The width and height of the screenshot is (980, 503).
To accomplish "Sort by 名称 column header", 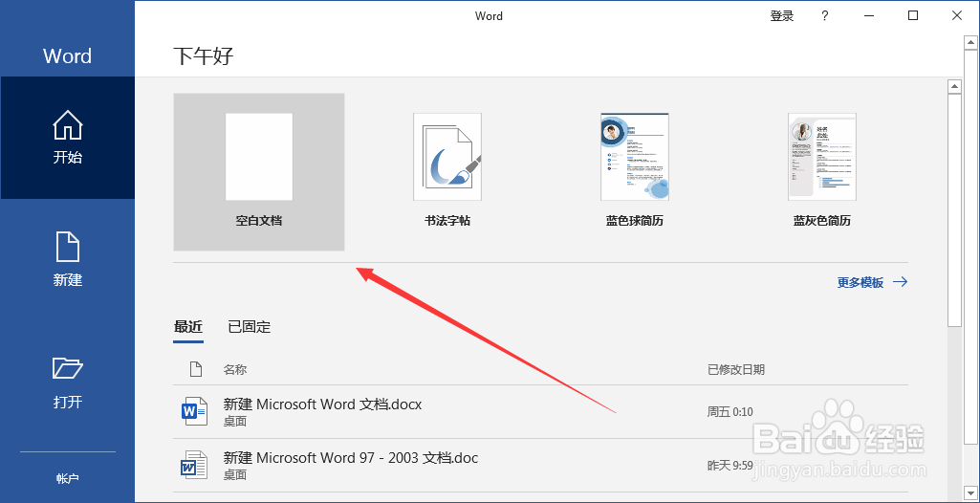I will [235, 370].
